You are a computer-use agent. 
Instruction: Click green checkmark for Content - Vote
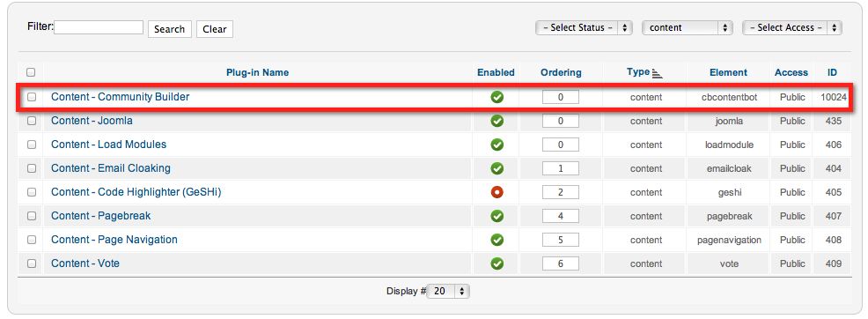(x=497, y=263)
